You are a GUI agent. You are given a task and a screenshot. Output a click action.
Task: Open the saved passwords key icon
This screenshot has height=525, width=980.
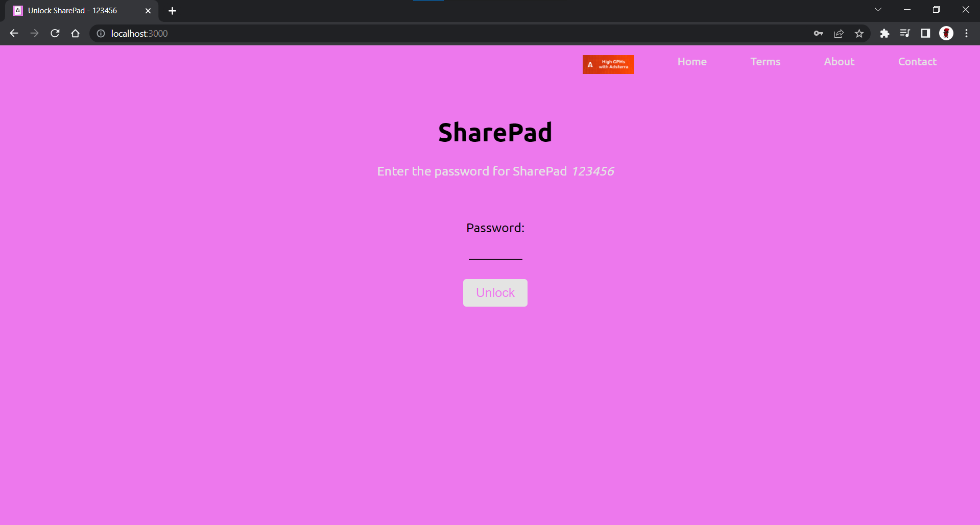point(818,33)
